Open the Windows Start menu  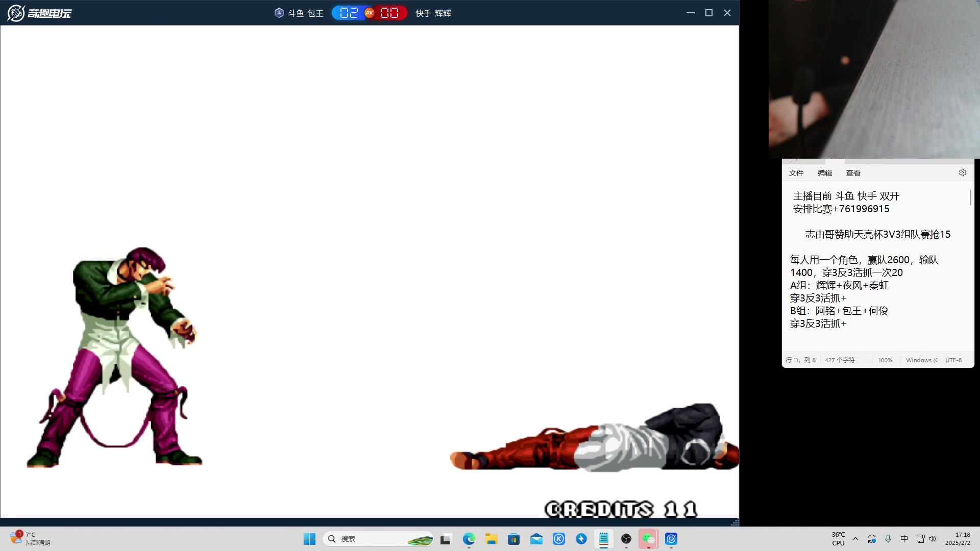309,539
